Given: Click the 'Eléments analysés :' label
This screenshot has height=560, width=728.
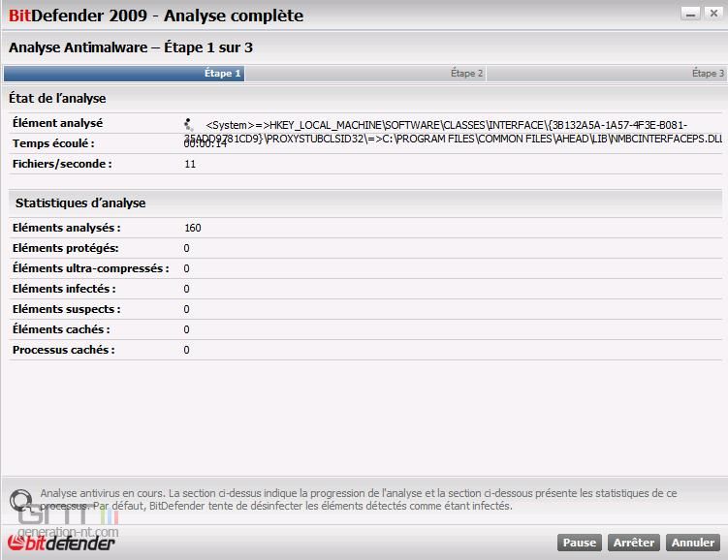Looking at the screenshot, I should 66,228.
